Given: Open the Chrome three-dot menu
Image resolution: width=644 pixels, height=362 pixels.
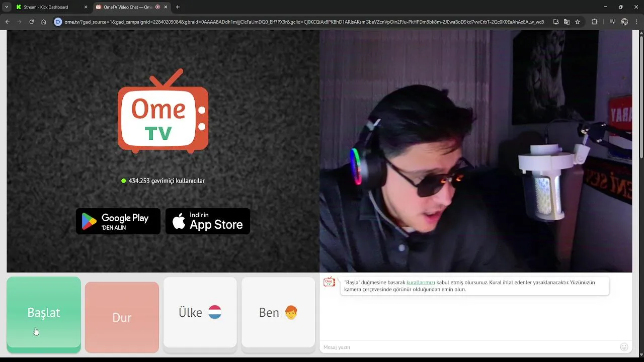Looking at the screenshot, I should coord(637,22).
